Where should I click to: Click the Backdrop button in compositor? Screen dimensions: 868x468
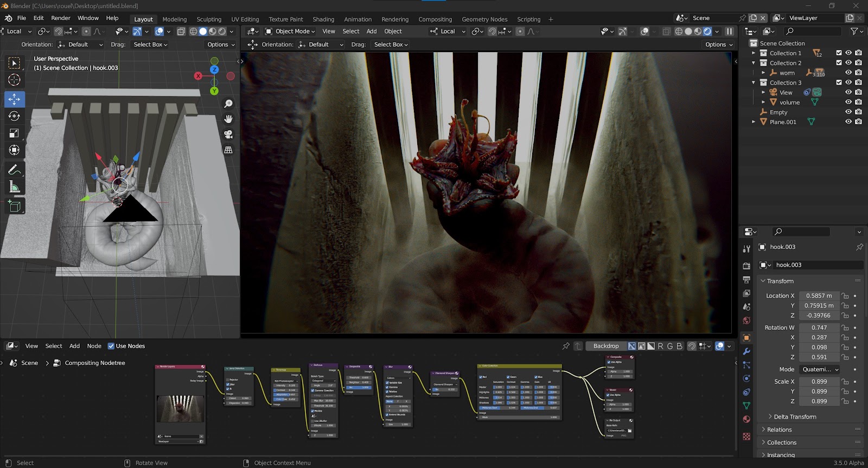pos(606,346)
